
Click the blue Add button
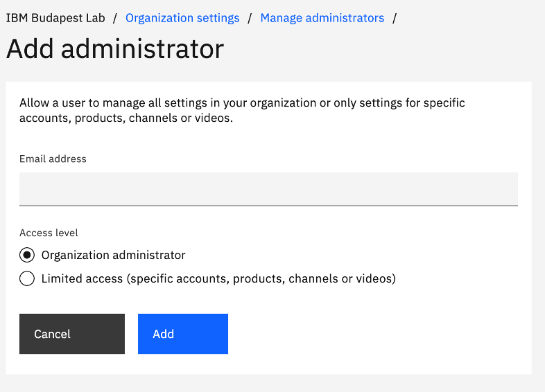(x=183, y=334)
